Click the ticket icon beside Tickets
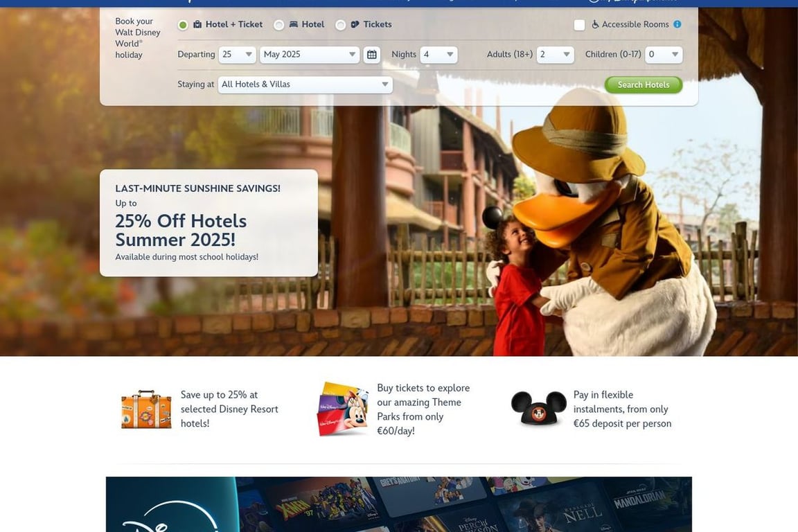 355,24
